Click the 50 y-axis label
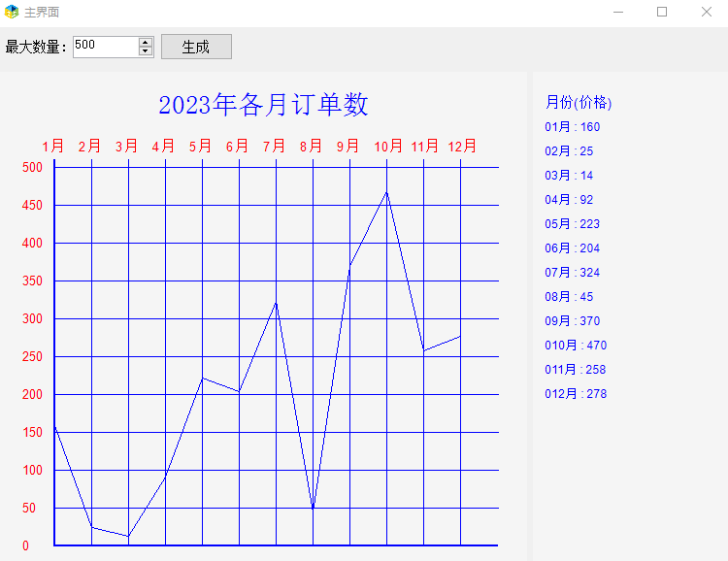The height and width of the screenshot is (561, 728). [29, 508]
